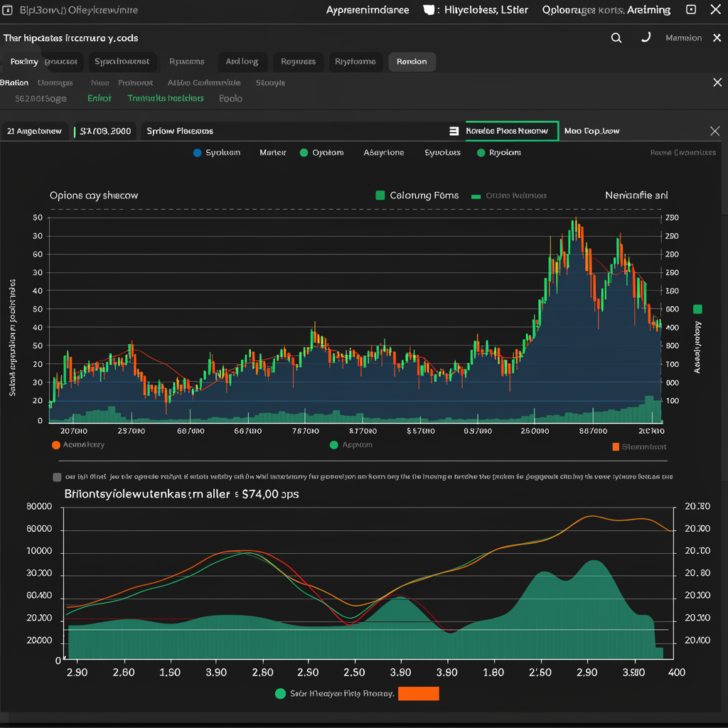
Task: Select the green Oyolom series dot
Action: tap(304, 152)
